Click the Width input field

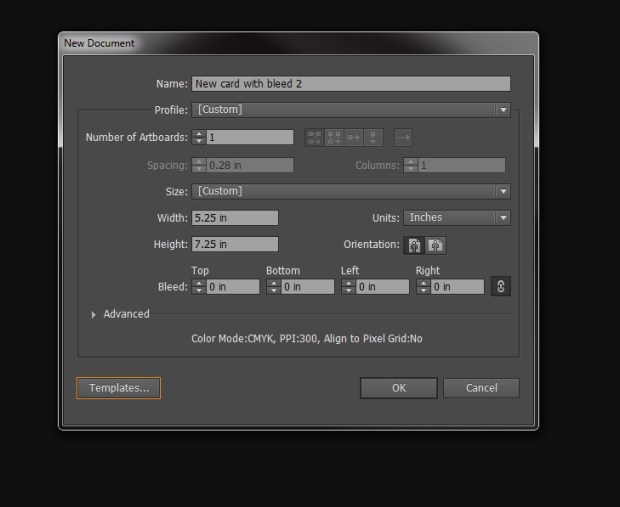pyautogui.click(x=235, y=218)
